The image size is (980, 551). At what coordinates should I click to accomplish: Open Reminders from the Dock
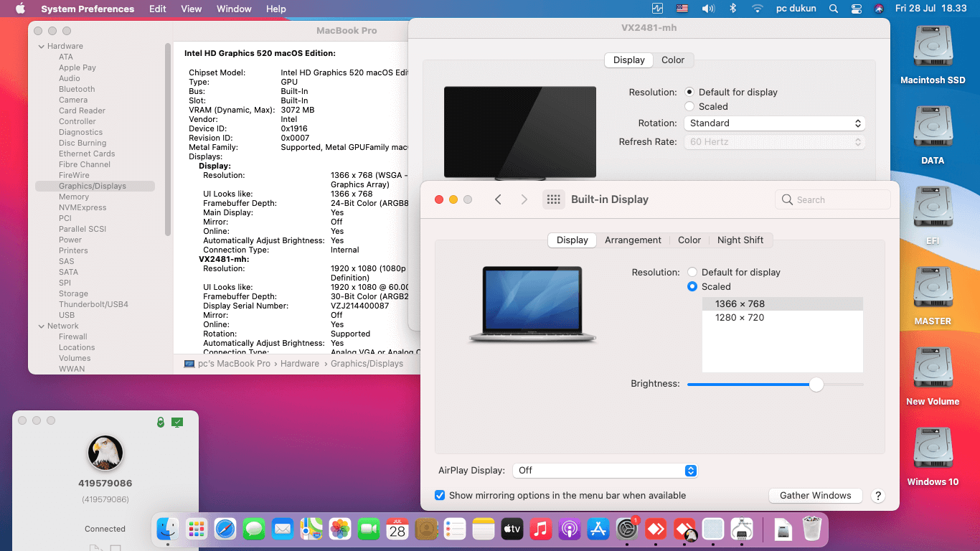(x=455, y=529)
